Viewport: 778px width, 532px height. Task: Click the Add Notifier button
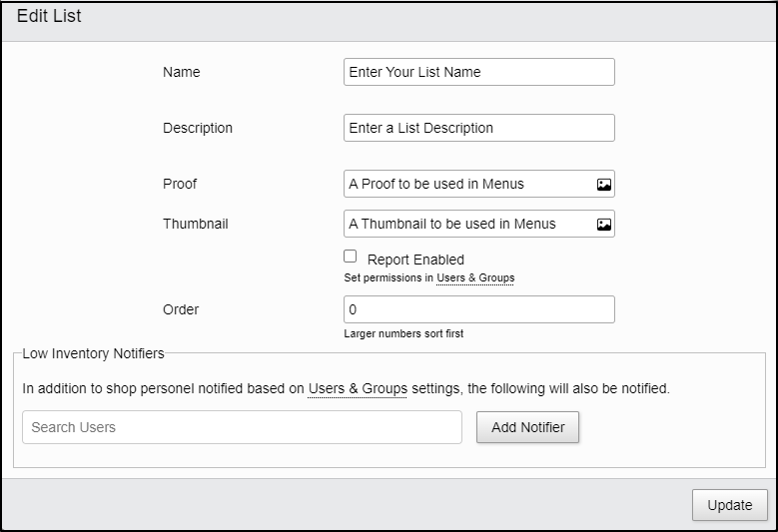(527, 427)
